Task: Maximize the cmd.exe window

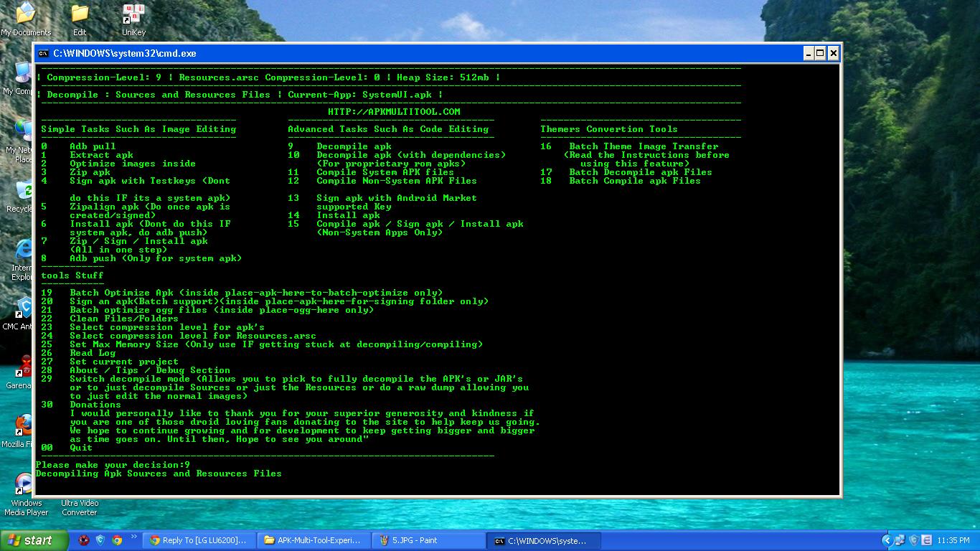Action: click(821, 53)
